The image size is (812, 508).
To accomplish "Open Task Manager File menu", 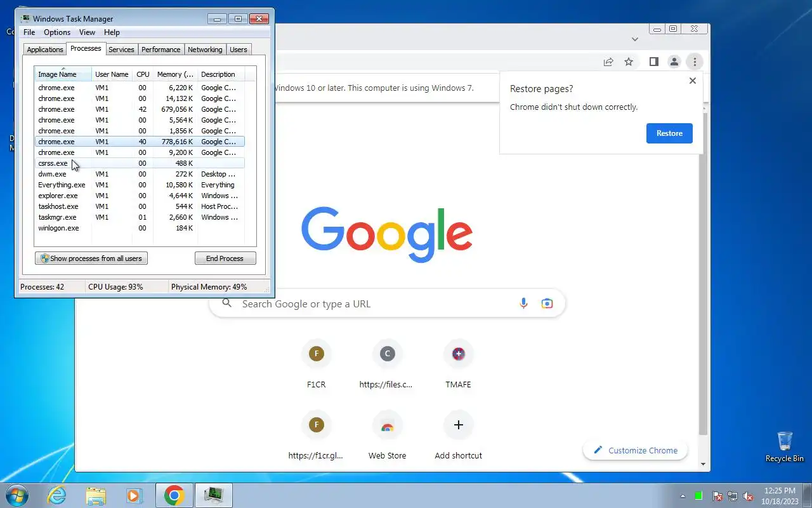I will pos(29,32).
